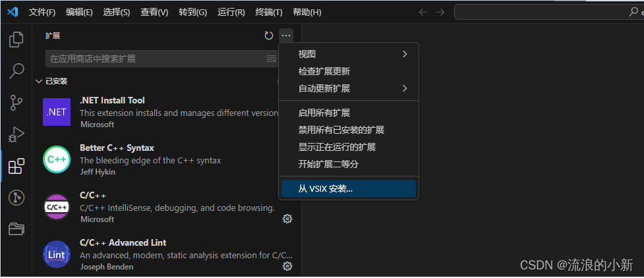
Task: Open the 终端(T) menu
Action: [x=268, y=13]
